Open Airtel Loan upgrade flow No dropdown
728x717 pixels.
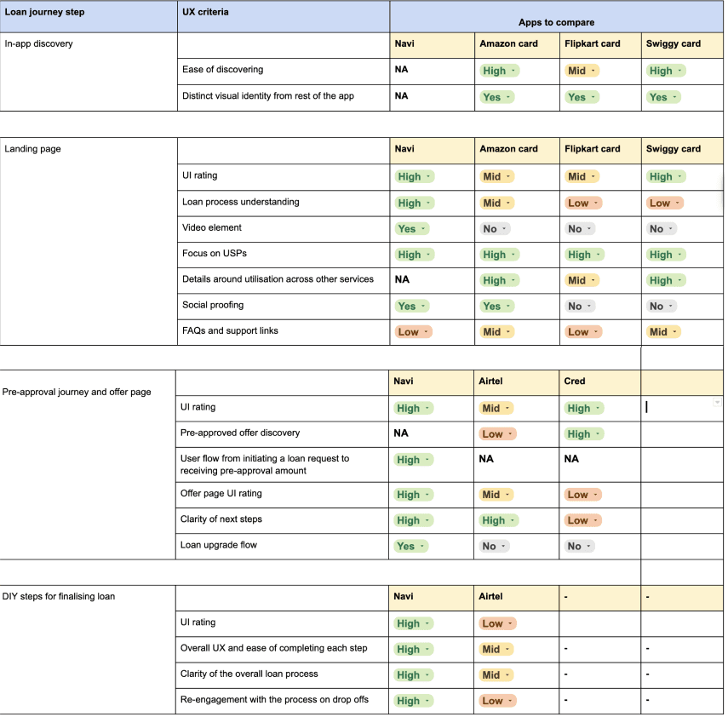(x=494, y=547)
